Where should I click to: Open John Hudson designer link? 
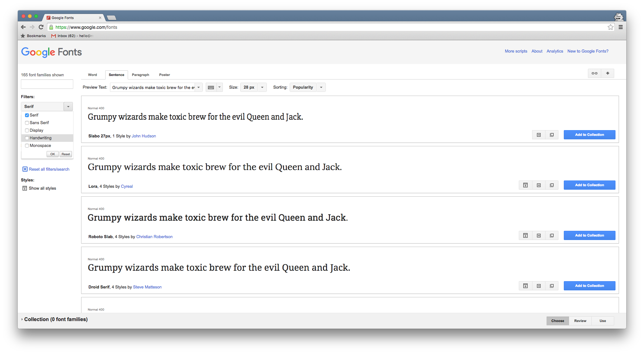(144, 136)
